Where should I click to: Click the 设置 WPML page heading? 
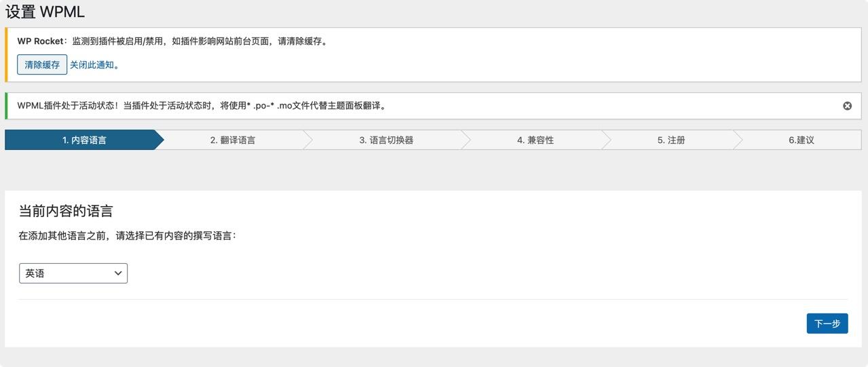[45, 12]
